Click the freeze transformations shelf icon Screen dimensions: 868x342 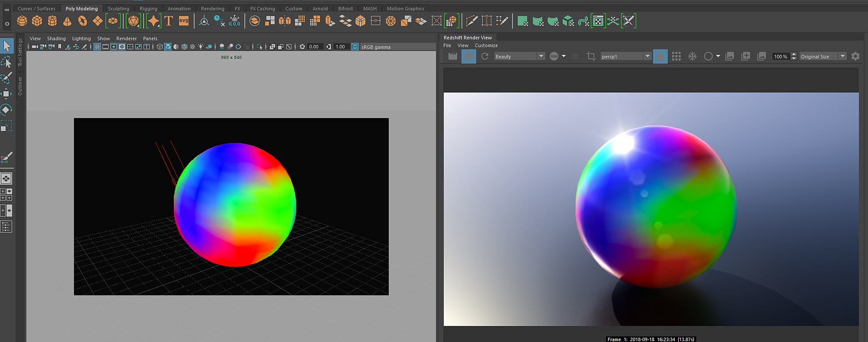pyautogui.click(x=234, y=21)
